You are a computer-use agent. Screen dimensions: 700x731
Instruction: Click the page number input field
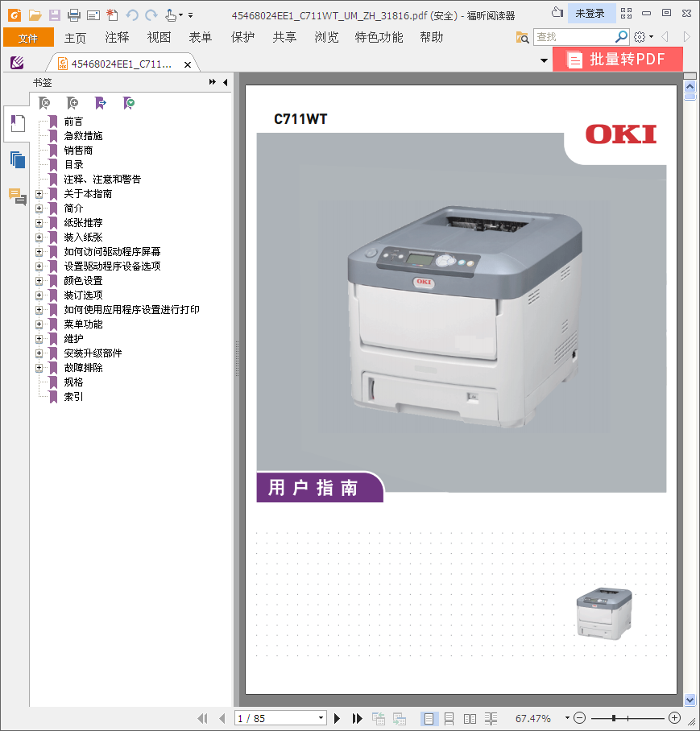(276, 718)
